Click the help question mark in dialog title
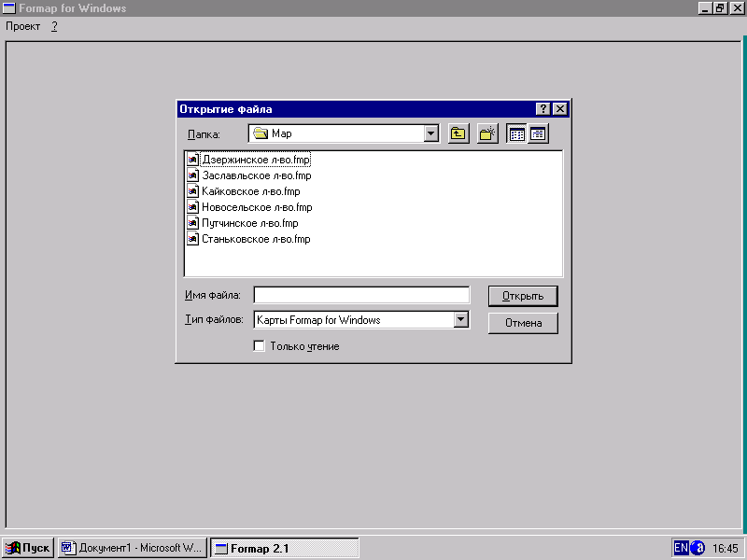747x560 pixels. click(543, 109)
